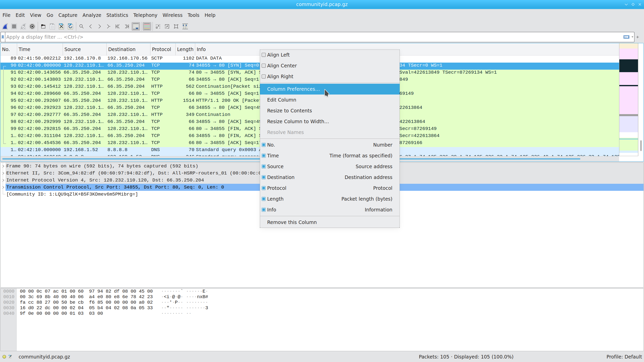Select Edit Column in context menu

[330, 100]
